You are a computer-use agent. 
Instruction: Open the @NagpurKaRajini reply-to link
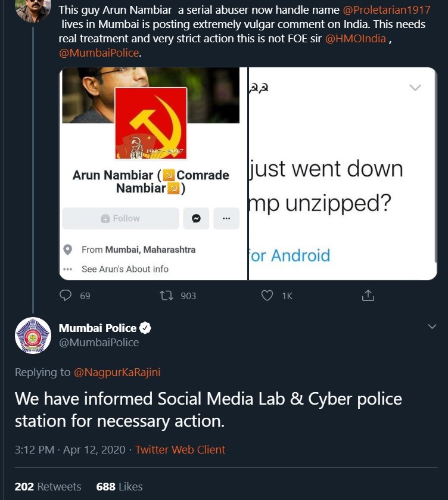(x=117, y=372)
